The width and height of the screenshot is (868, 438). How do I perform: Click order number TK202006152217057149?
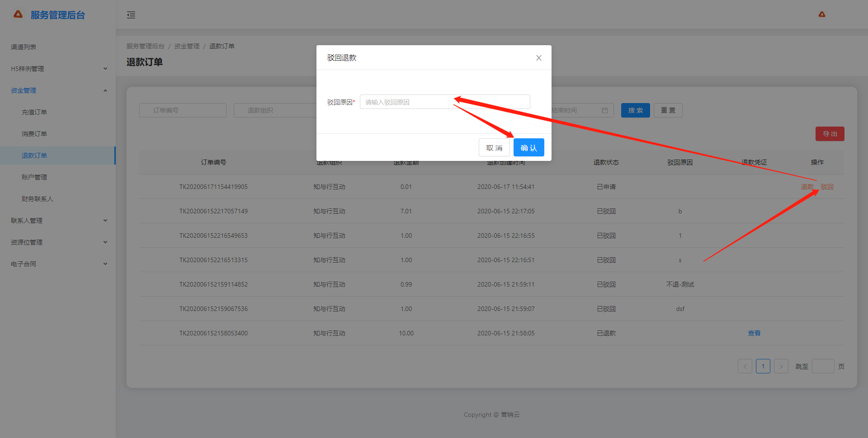[x=213, y=211]
